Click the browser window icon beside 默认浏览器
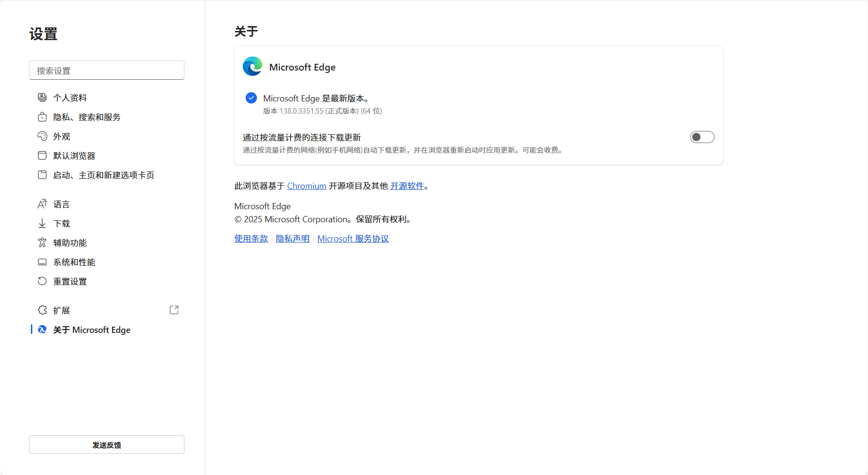Screen dimensions: 868x475 pos(42,155)
